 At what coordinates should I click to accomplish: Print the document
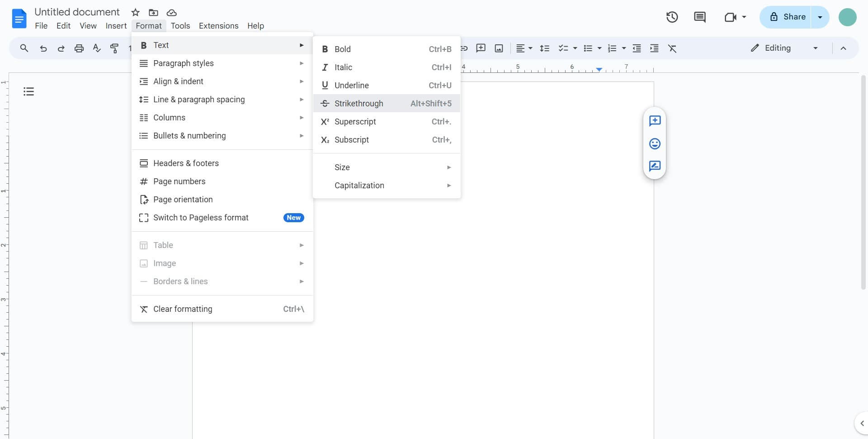[x=79, y=48]
